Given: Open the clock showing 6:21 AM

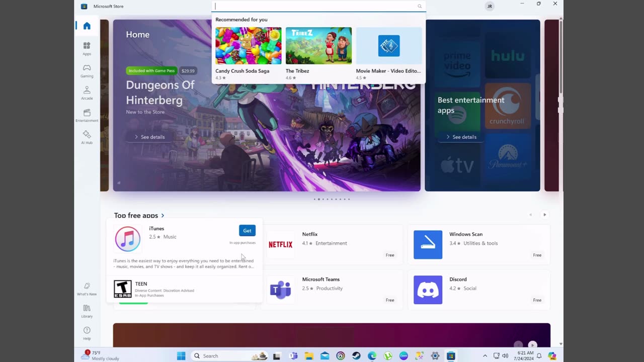Looking at the screenshot, I should click(523, 355).
